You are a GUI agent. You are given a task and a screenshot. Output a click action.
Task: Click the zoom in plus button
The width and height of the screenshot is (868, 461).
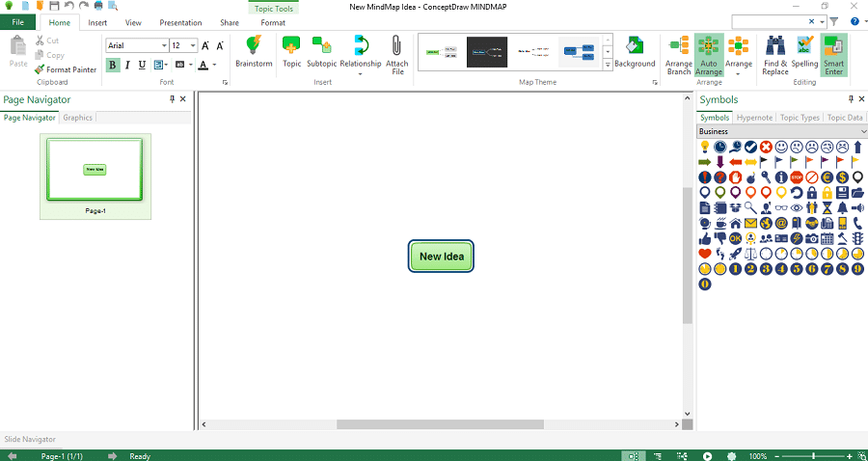(849, 456)
